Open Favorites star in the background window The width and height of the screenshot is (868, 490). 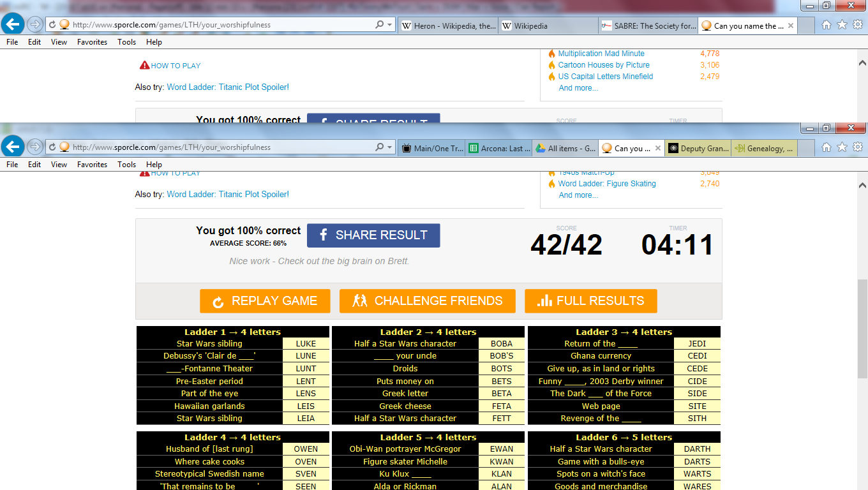point(842,25)
